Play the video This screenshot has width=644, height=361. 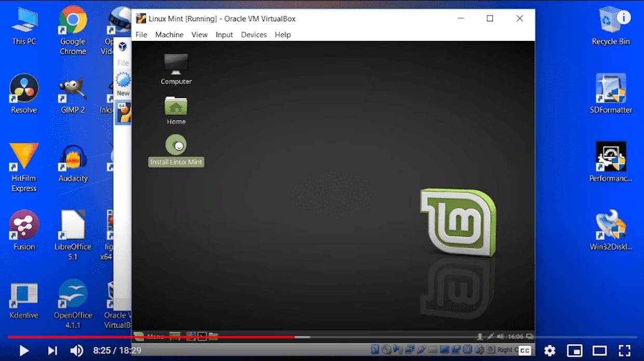point(23,351)
